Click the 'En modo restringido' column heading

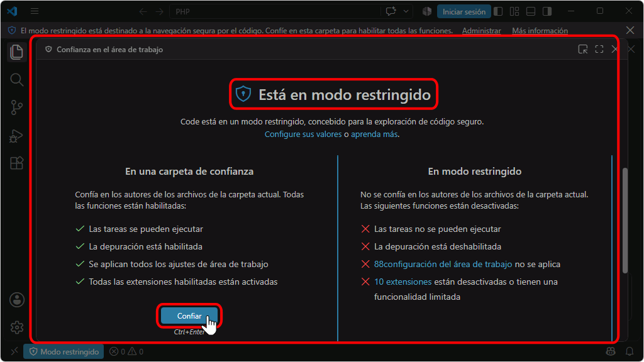475,172
